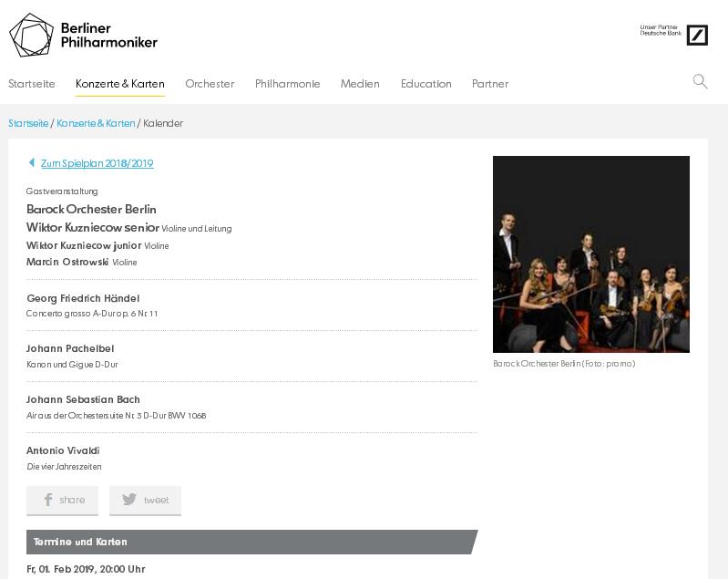Select Education in the top navigation

tap(426, 84)
